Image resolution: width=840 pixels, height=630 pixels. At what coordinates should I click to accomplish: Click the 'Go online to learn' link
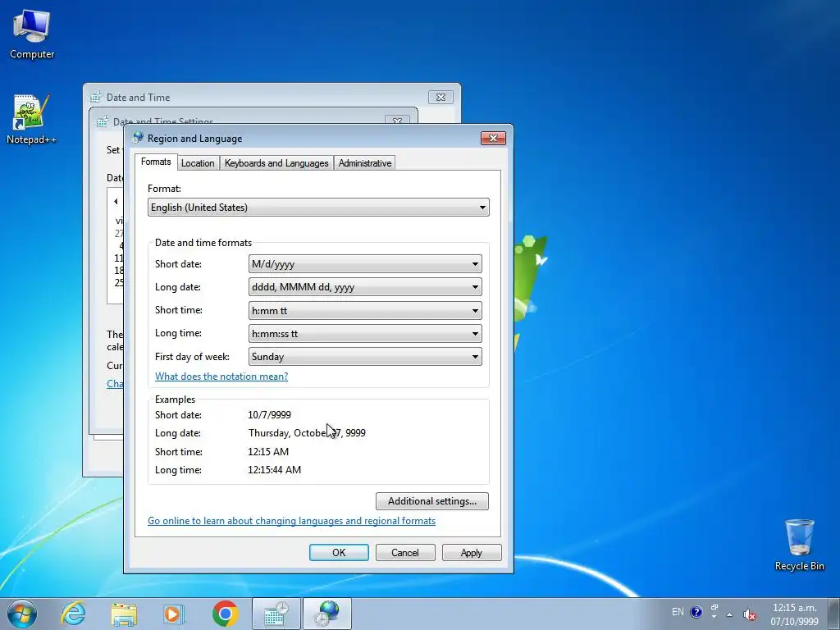(x=291, y=521)
